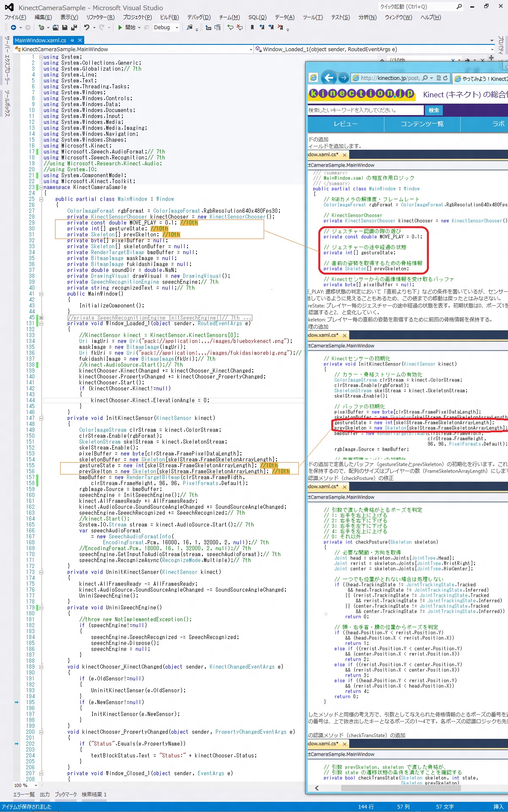
Task: Click the search magnifier in the browser address bar
Action: (425, 78)
